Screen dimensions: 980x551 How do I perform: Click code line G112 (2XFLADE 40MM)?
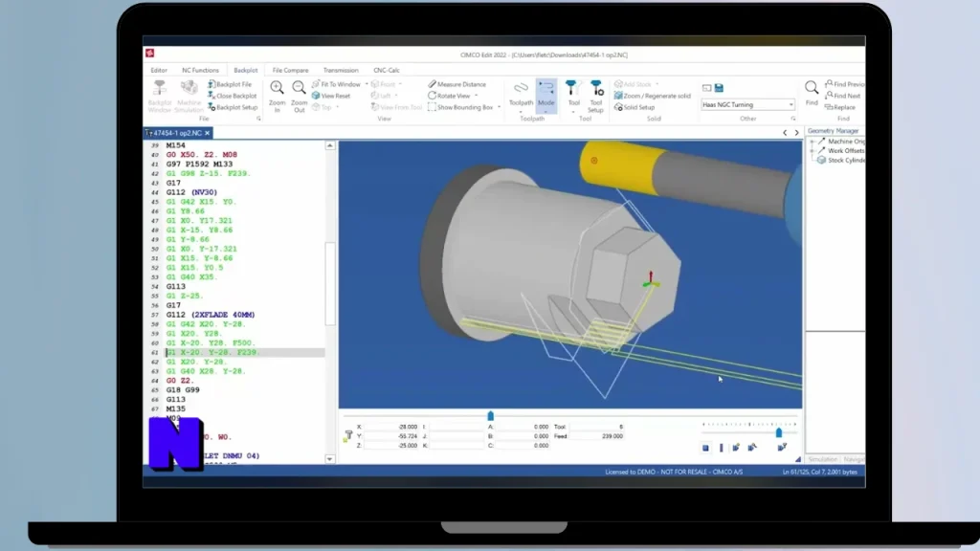click(x=211, y=315)
